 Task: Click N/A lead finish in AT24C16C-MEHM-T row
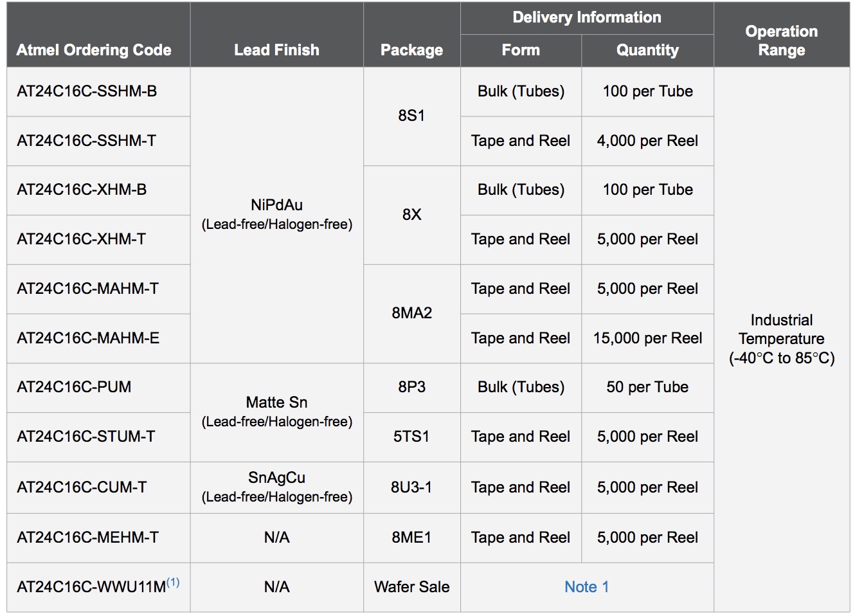click(x=276, y=538)
